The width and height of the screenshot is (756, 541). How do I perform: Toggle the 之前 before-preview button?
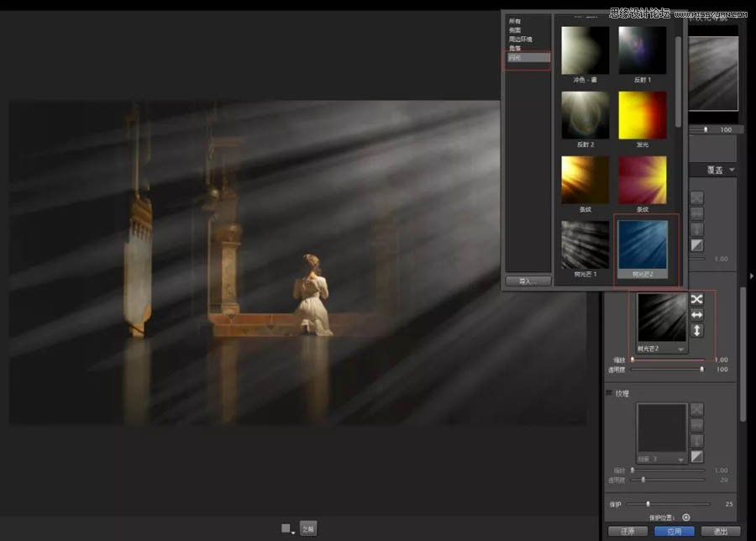tap(308, 528)
